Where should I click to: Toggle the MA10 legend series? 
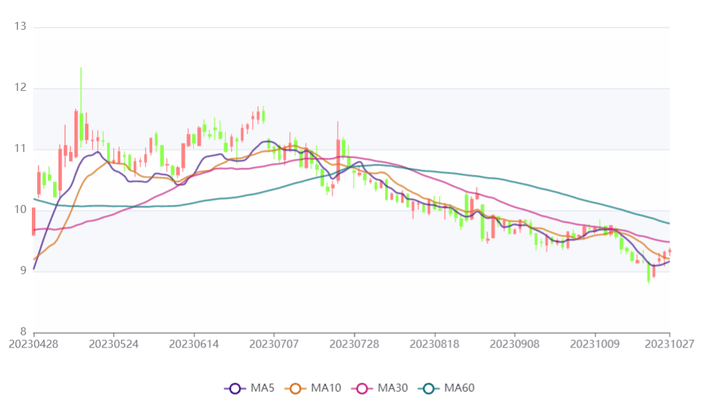(x=313, y=388)
